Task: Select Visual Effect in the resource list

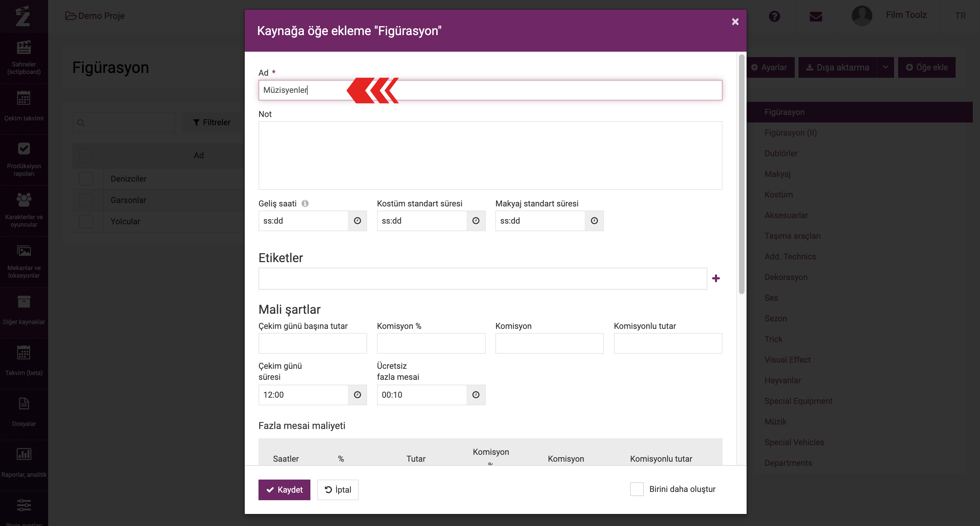Action: click(788, 360)
